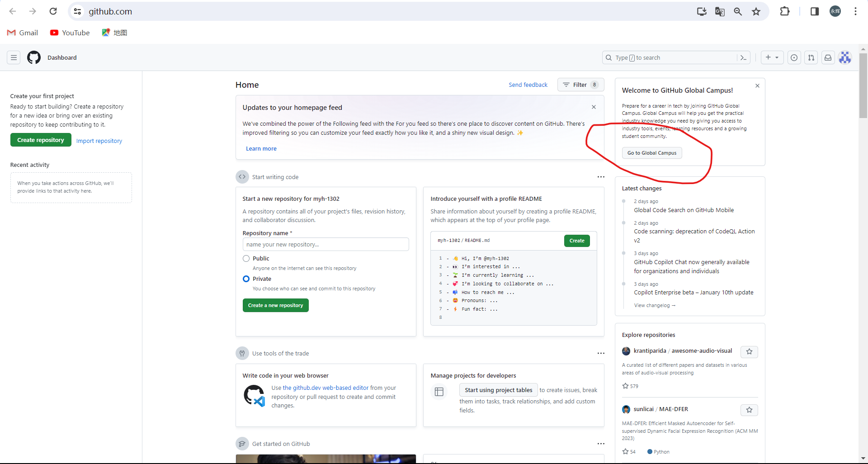The image size is (868, 464).
Task: Click the translate page icon
Action: (720, 11)
